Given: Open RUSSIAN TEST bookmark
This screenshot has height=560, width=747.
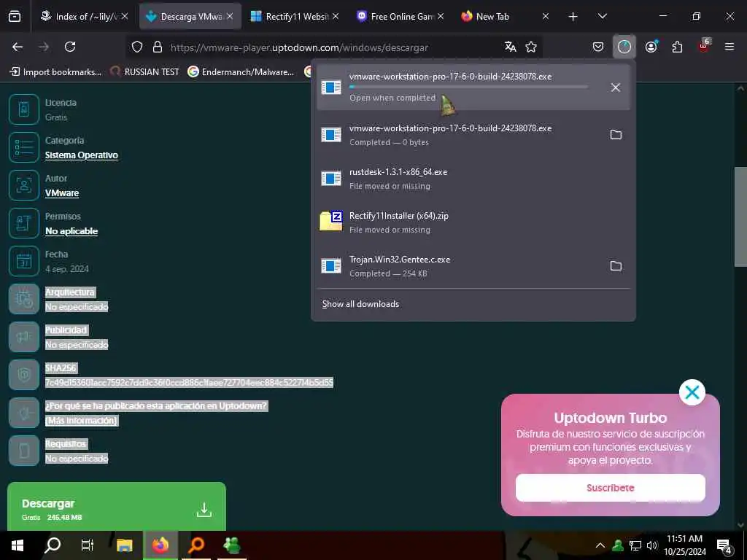Looking at the screenshot, I should pyautogui.click(x=145, y=72).
